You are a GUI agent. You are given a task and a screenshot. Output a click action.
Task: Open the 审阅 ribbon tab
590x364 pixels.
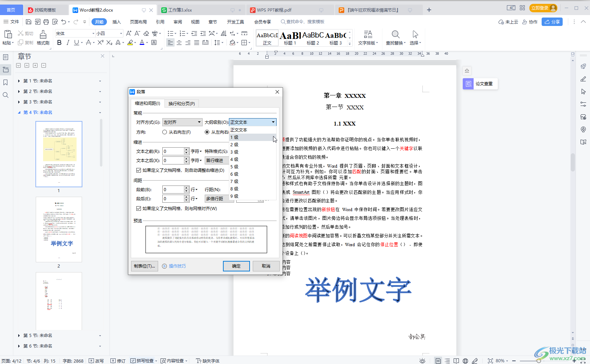[178, 22]
